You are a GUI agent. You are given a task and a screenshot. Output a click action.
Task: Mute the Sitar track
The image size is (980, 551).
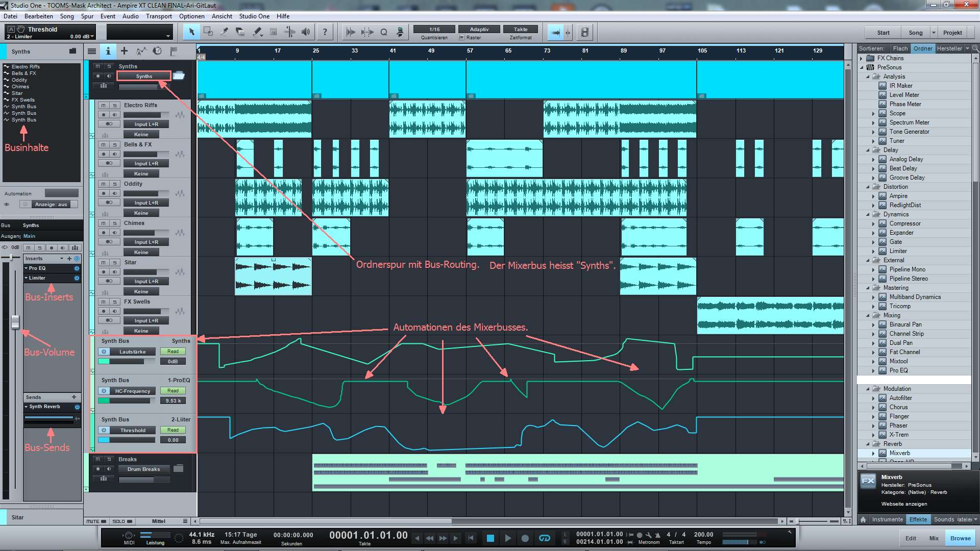[x=104, y=263]
